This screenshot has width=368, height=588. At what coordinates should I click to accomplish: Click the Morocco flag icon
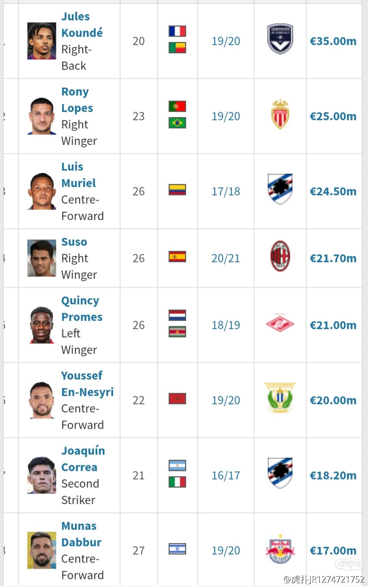(x=177, y=399)
